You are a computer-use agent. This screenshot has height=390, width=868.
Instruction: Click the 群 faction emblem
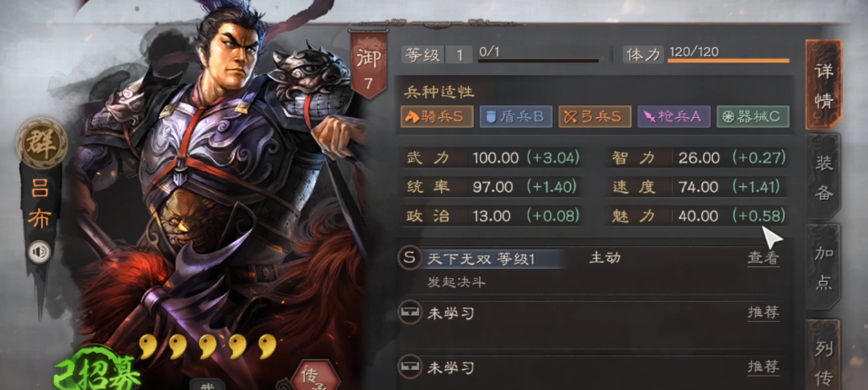(x=41, y=143)
